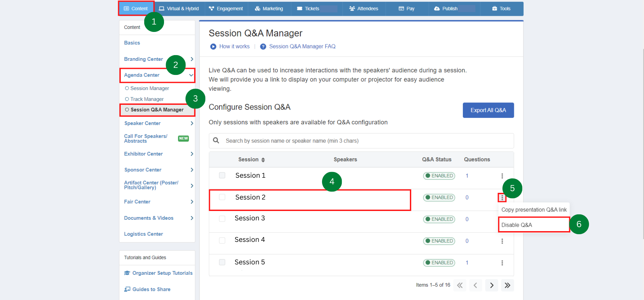Sort sessions using the Session column arrows
Image resolution: width=644 pixels, height=300 pixels.
tap(263, 160)
